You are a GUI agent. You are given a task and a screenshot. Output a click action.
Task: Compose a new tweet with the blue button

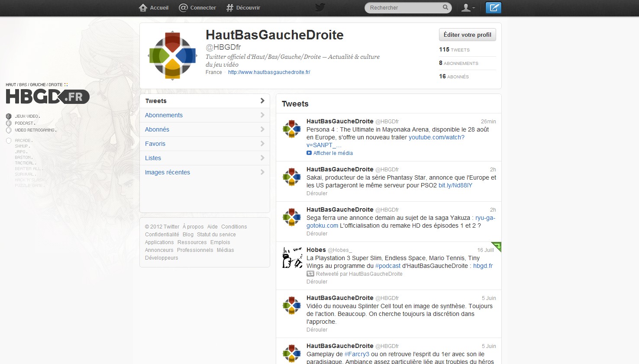click(494, 8)
